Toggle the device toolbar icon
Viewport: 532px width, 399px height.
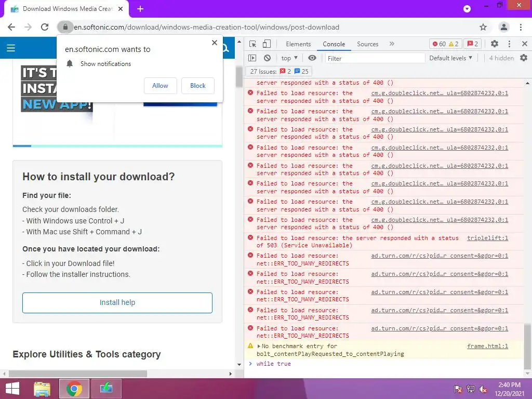point(267,44)
